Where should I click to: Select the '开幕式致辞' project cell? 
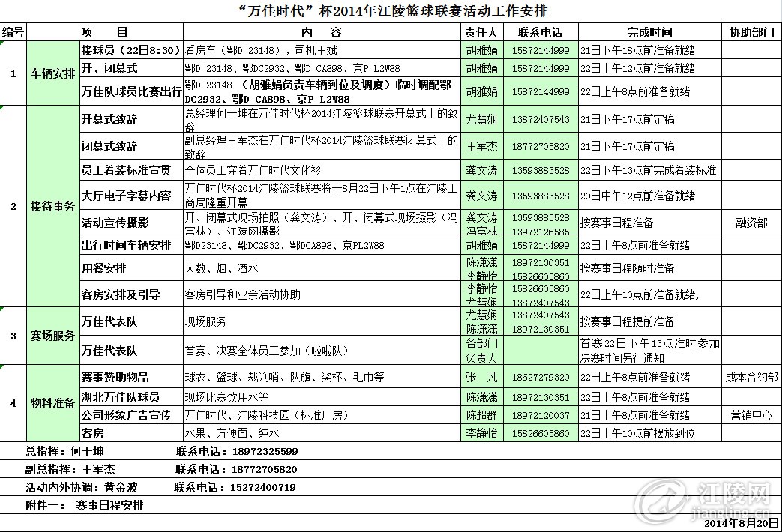[x=131, y=119]
